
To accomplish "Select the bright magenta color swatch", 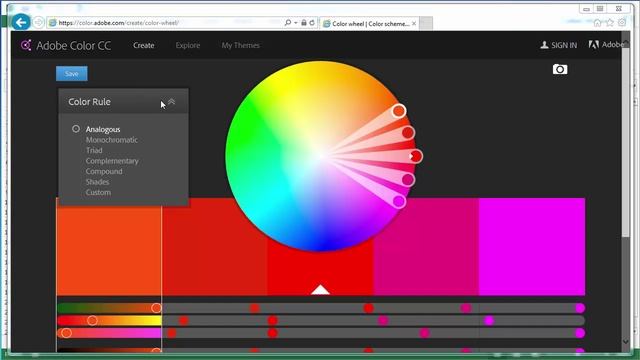I will 532,247.
